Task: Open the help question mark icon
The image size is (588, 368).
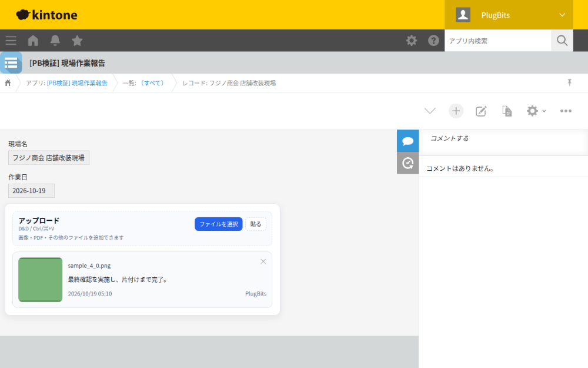Action: pyautogui.click(x=433, y=41)
